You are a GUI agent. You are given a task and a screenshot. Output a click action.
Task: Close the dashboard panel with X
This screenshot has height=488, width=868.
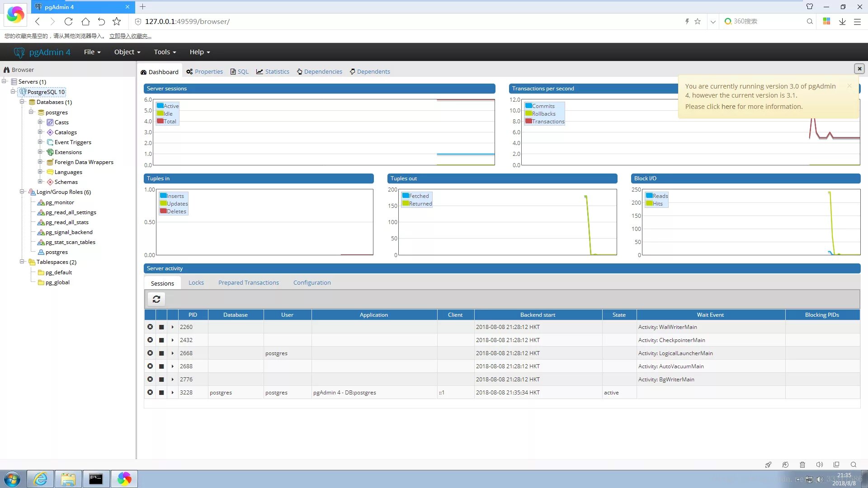coord(859,69)
